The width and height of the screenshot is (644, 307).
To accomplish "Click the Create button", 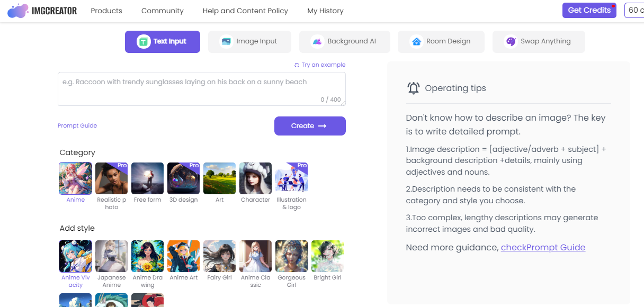I will (x=310, y=126).
